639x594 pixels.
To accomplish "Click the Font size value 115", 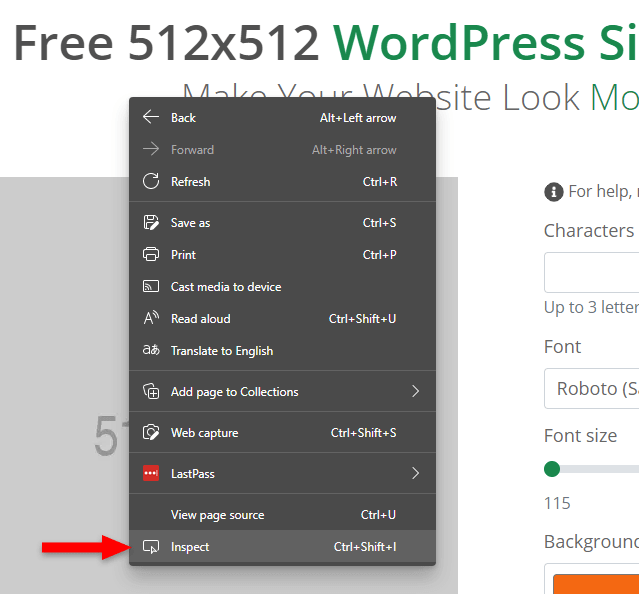I will tap(557, 503).
